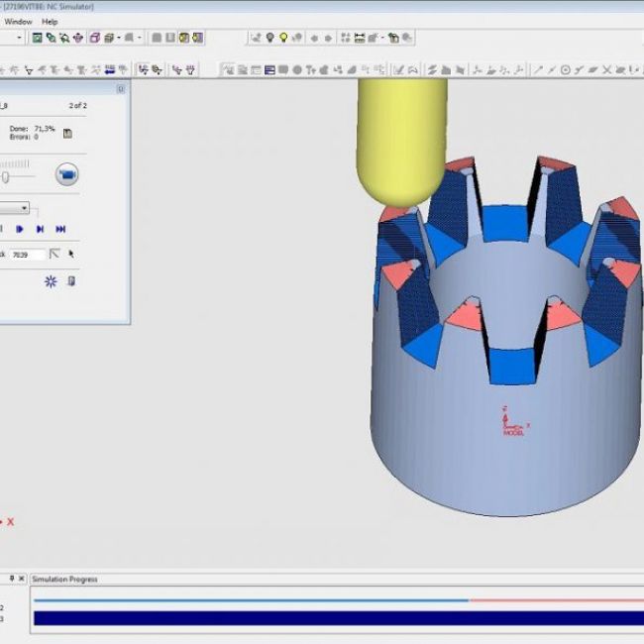Click the blue striped list view icon
The height and width of the screenshot is (644, 644).
[x=269, y=70]
